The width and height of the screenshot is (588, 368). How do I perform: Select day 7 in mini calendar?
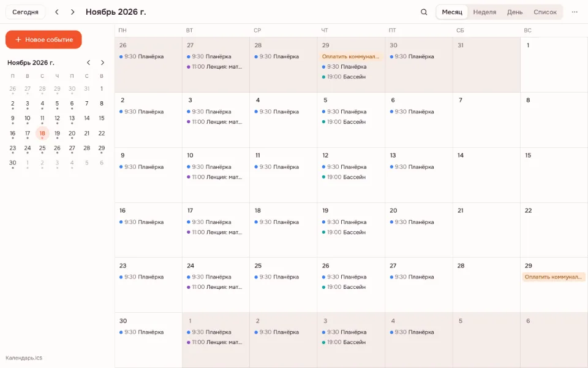86,103
